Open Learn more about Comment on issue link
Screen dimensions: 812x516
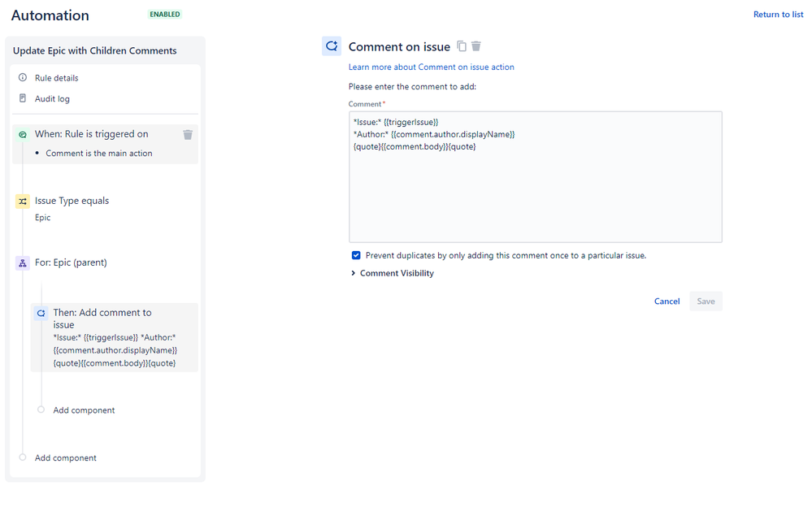pos(432,67)
